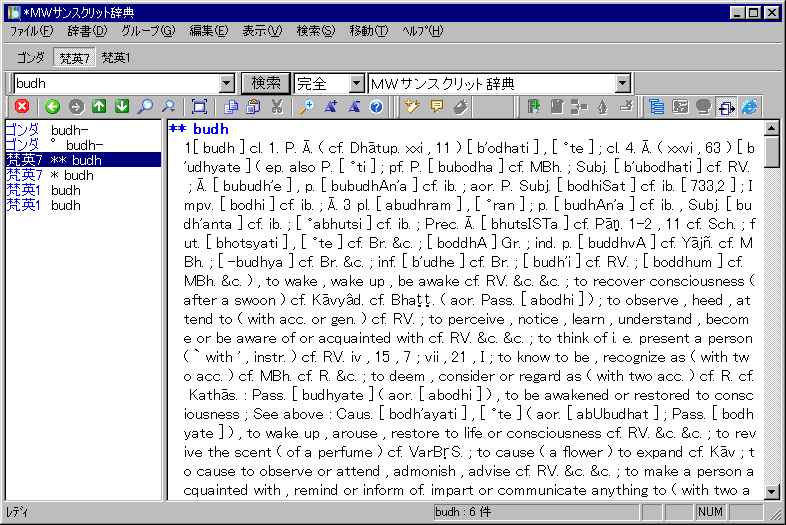
Task: Click the gray clipboard icon near bookmarks
Action: (x=556, y=106)
